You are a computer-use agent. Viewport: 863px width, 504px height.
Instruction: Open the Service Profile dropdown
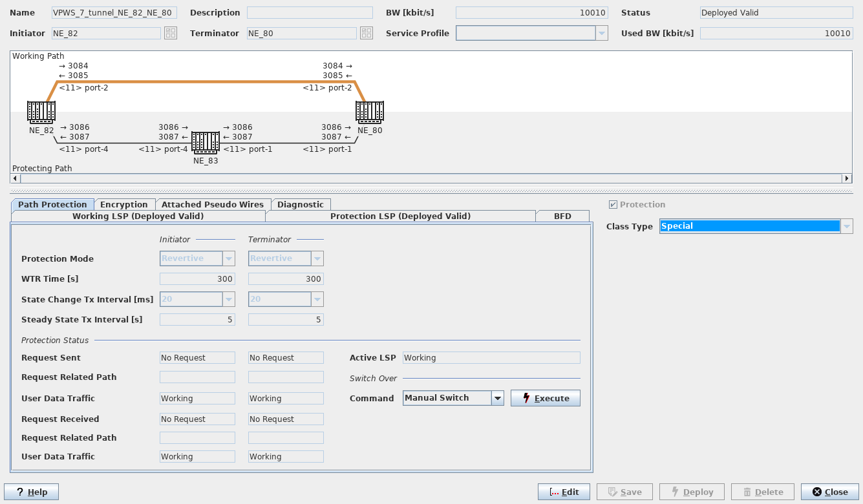(601, 33)
